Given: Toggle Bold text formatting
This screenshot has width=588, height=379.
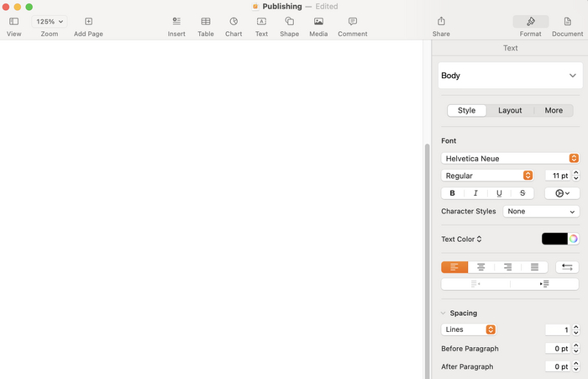Looking at the screenshot, I should [453, 193].
